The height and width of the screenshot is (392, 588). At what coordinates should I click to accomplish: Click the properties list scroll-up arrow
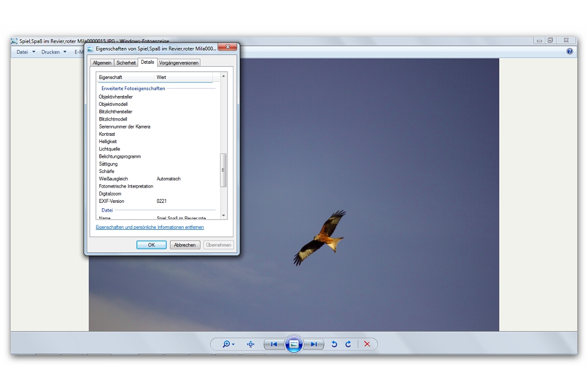pyautogui.click(x=224, y=76)
